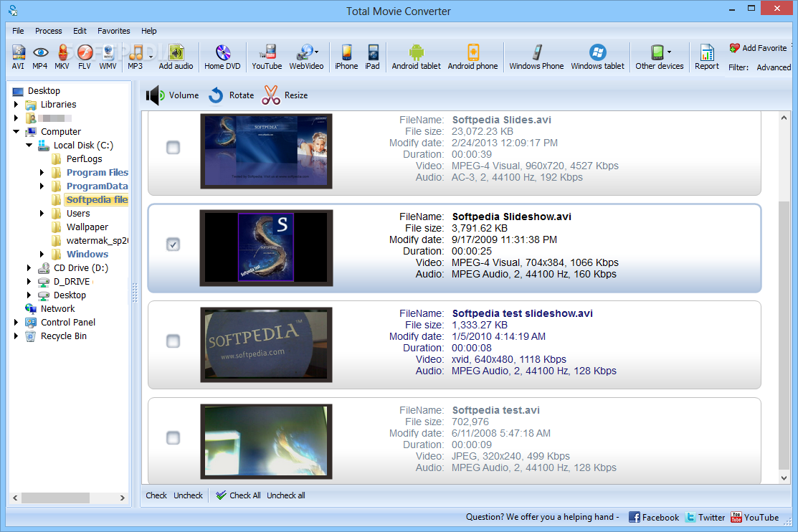The image size is (798, 532).
Task: Check Softpedia test slideshow.avi checkbox
Action: (173, 341)
